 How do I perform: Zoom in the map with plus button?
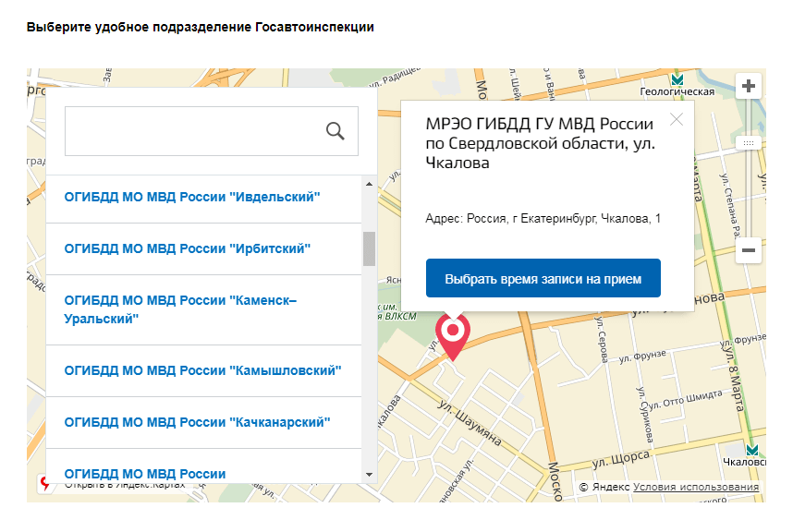[749, 87]
